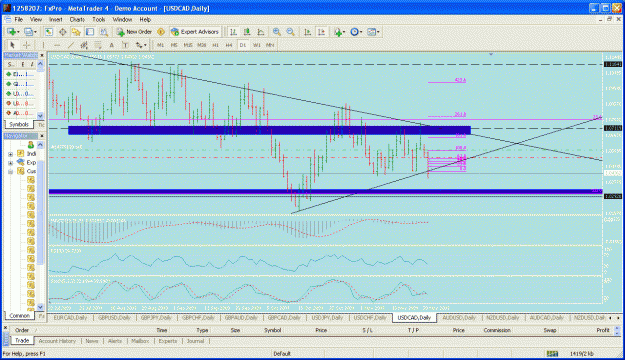The image size is (625, 360).
Task: Toggle the Data Window crosshair-circle icon
Action: (63, 32)
